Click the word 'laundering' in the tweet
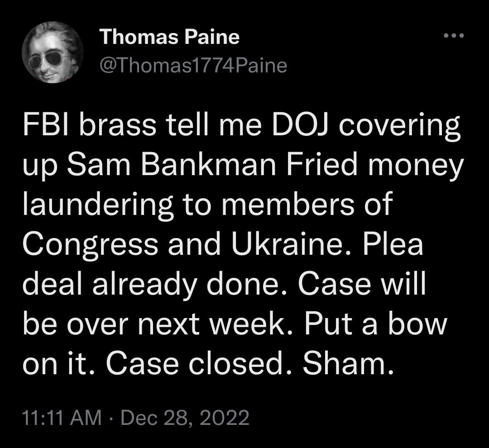 coord(98,206)
